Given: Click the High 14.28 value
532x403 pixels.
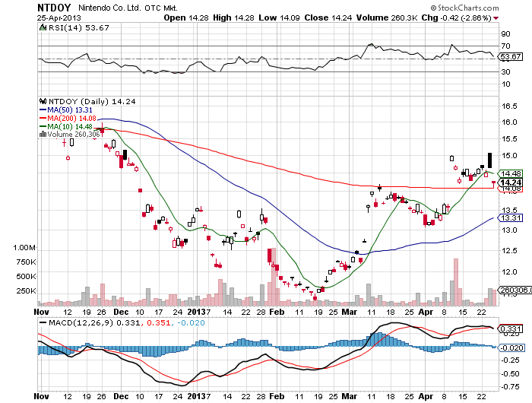Looking at the screenshot, I should point(233,17).
